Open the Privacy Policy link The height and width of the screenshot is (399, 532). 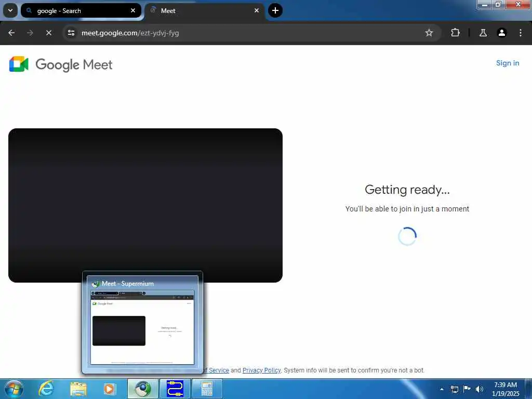tap(261, 370)
